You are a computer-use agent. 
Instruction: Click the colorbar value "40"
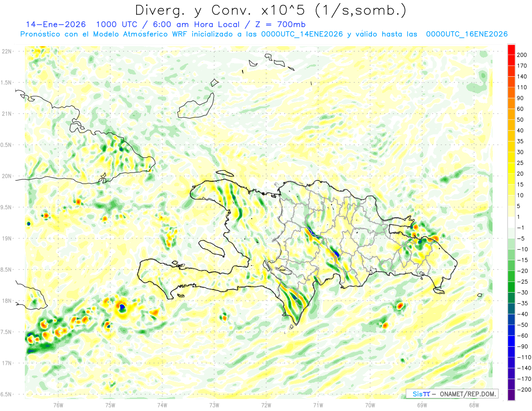(x=520, y=130)
